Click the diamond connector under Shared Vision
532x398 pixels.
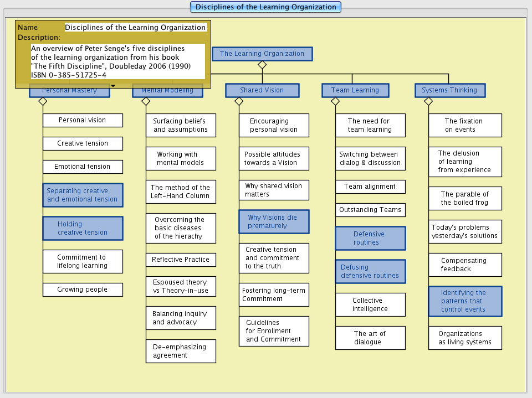click(239, 101)
